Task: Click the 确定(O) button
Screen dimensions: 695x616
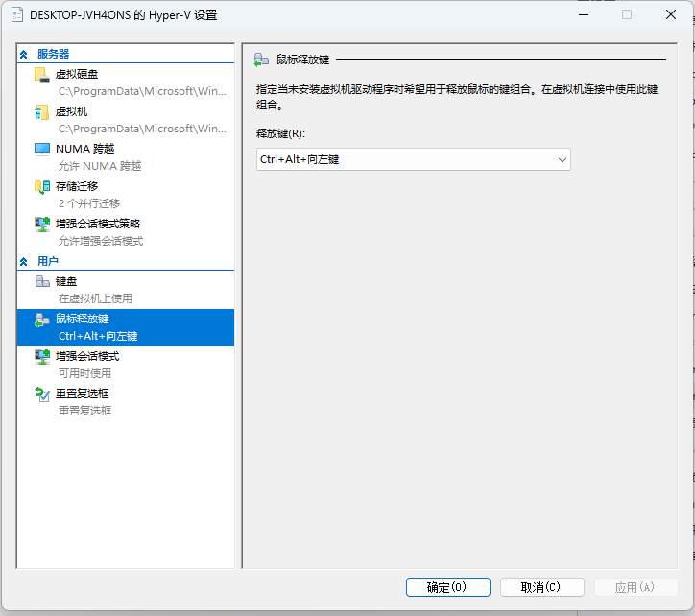Action: click(x=447, y=587)
